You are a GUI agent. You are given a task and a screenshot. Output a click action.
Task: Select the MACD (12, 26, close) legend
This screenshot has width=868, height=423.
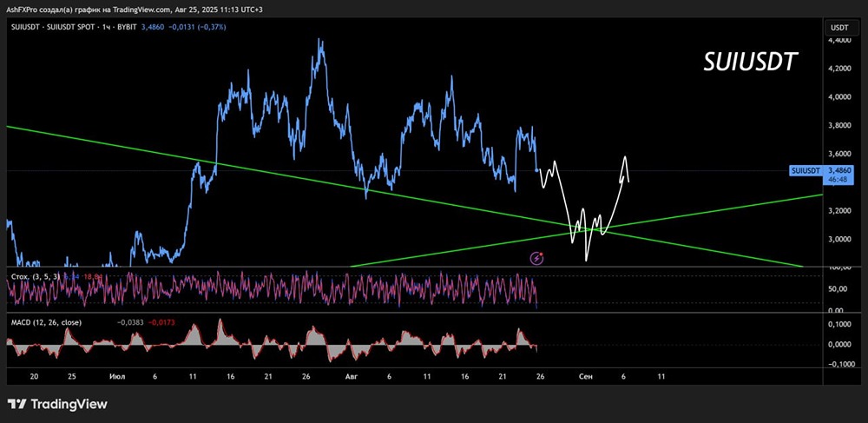point(46,321)
